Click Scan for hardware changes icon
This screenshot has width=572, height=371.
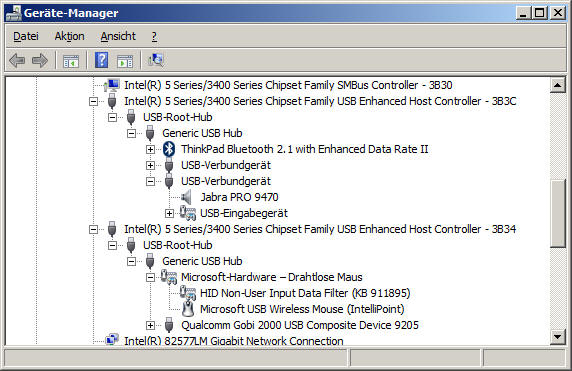[x=156, y=60]
